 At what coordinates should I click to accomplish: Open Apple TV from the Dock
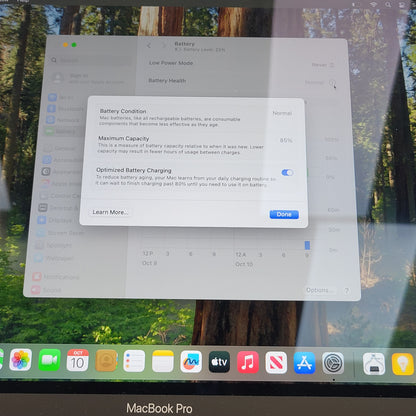coord(219,362)
